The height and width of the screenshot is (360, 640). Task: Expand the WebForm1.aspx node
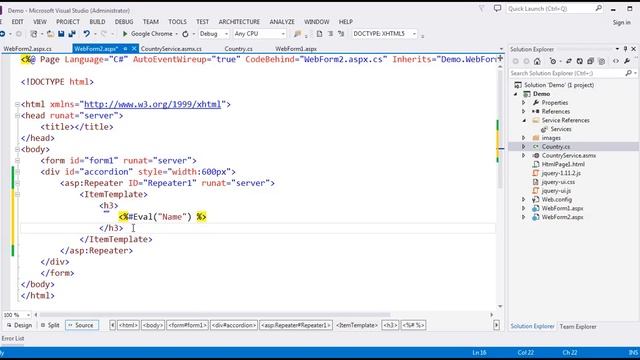524,208
